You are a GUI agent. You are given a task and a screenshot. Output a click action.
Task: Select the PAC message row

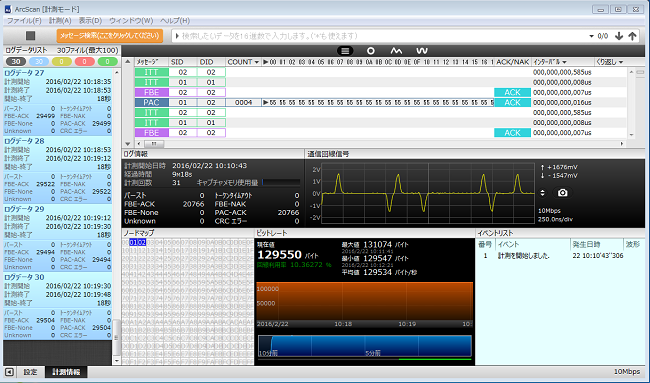tap(381, 102)
